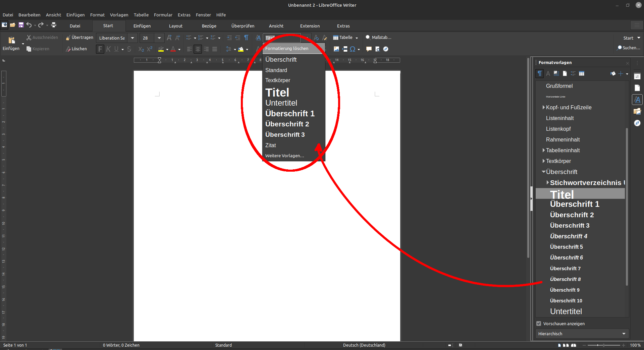The image size is (644, 350).
Task: Insert a comment with the speech bubble icon
Action: (x=369, y=49)
